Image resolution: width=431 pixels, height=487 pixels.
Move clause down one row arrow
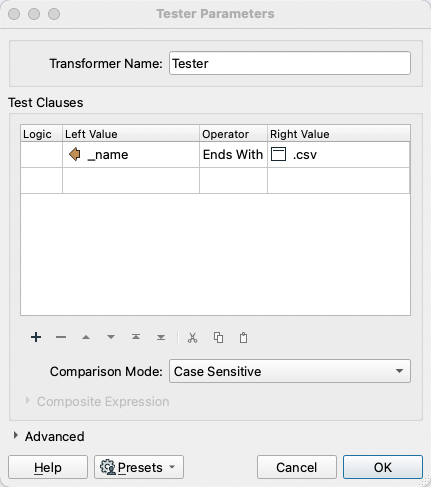(111, 337)
